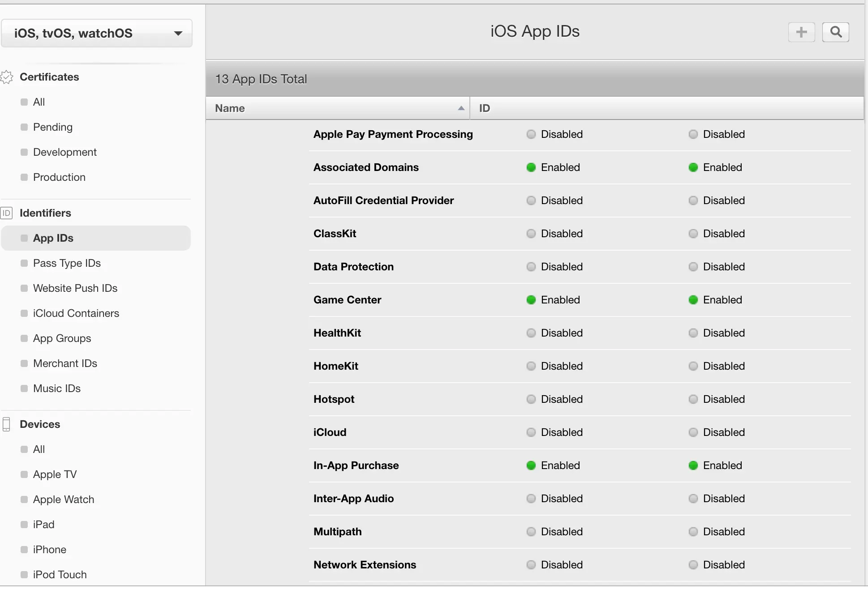Viewport: 868px width, 606px height.
Task: Click the Devices phone icon in sidebar
Action: pyautogui.click(x=7, y=424)
